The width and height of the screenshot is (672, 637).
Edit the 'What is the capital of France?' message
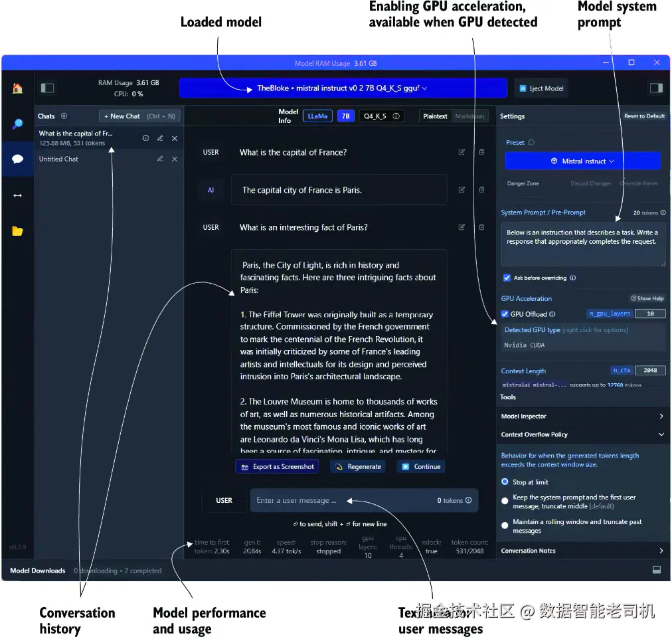point(462,151)
